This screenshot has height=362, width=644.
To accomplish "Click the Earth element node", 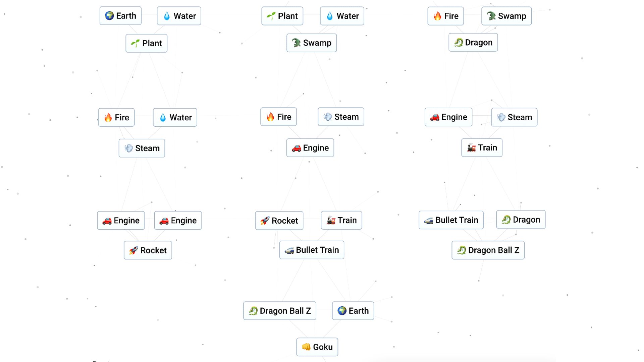I will (120, 15).
